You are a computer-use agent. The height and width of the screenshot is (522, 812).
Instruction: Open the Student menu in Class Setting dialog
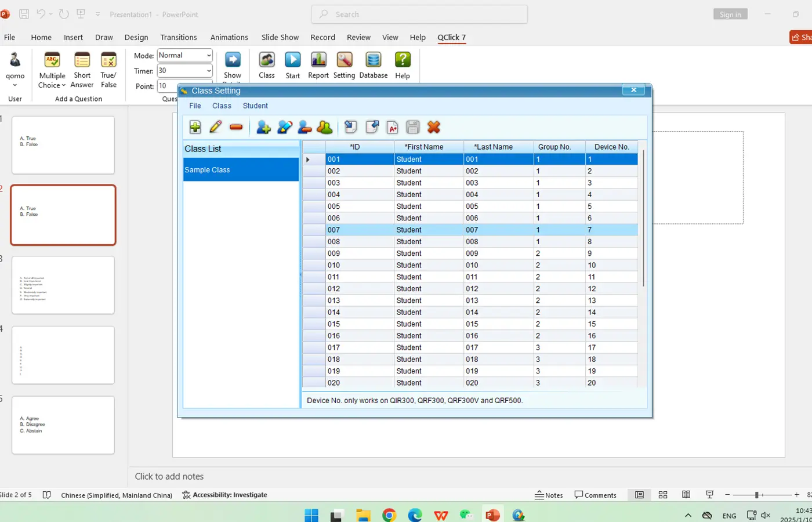pos(255,106)
